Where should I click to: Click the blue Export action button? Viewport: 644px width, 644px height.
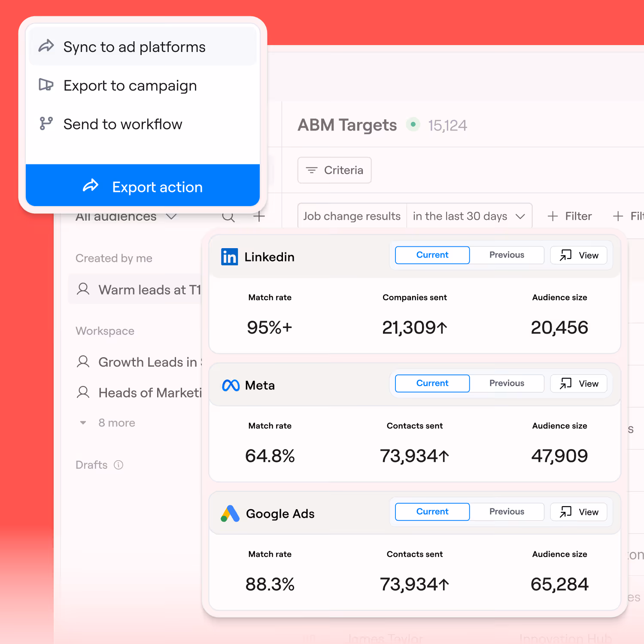click(x=143, y=185)
